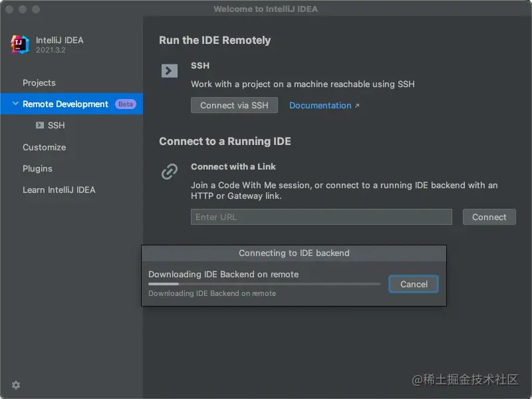Open the Documentation link
This screenshot has width=532, height=399.
(321, 106)
